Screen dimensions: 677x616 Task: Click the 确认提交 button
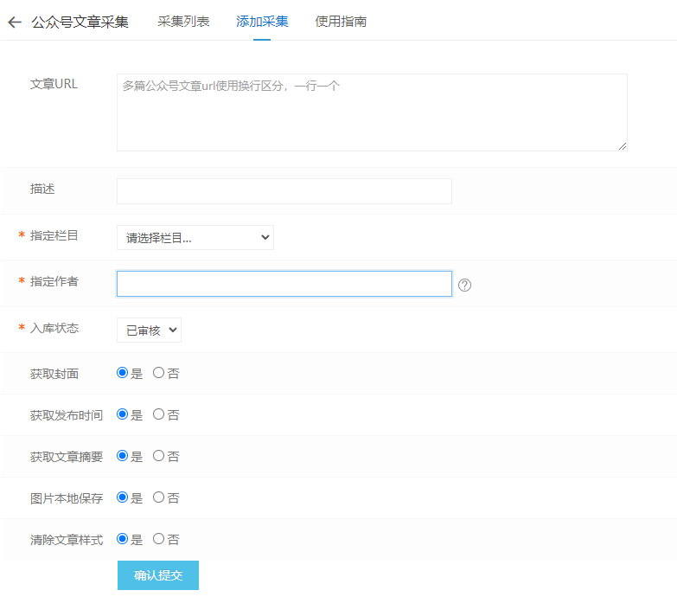tap(158, 575)
